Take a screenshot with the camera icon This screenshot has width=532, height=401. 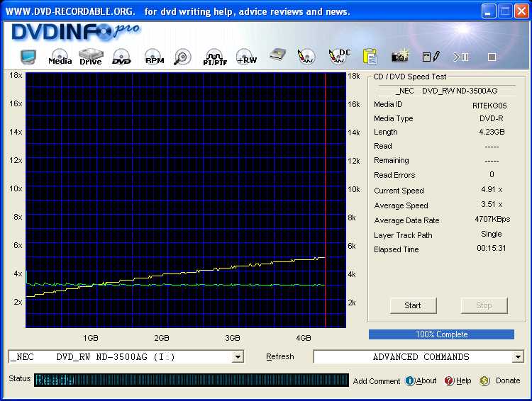point(400,56)
